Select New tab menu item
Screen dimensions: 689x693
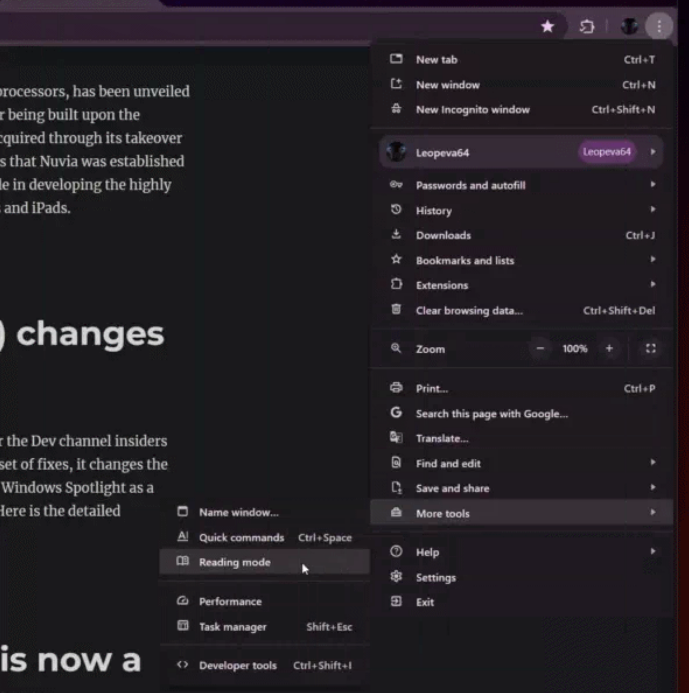[x=522, y=59]
